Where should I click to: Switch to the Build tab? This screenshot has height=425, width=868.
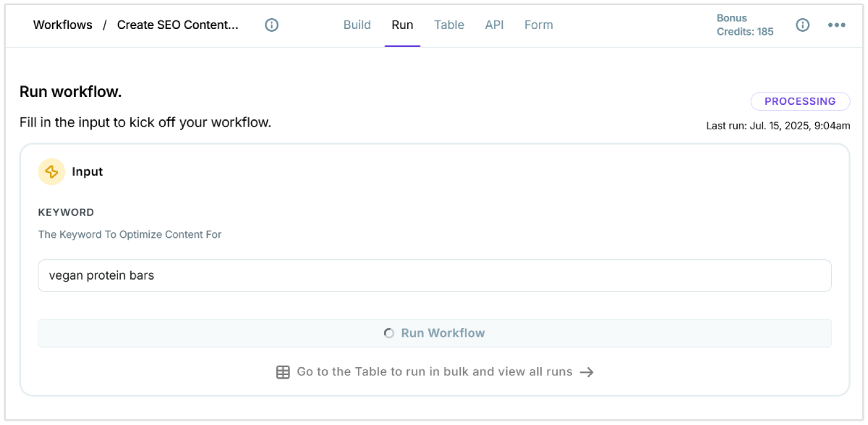357,25
